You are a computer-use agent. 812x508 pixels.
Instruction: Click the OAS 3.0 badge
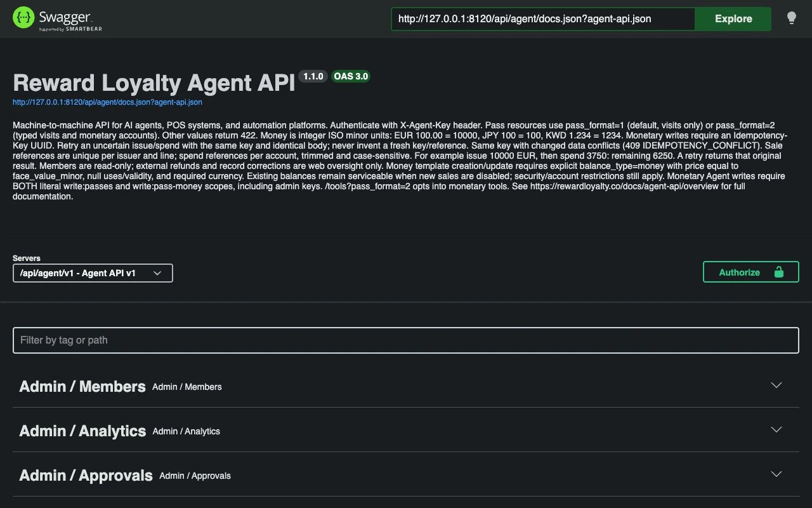[351, 76]
